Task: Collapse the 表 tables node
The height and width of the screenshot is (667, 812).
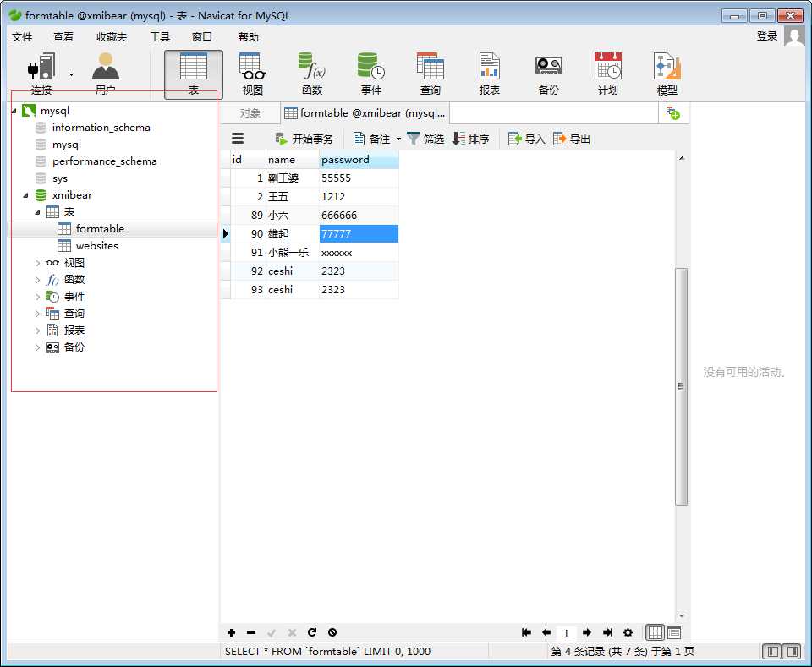Action: [x=37, y=212]
